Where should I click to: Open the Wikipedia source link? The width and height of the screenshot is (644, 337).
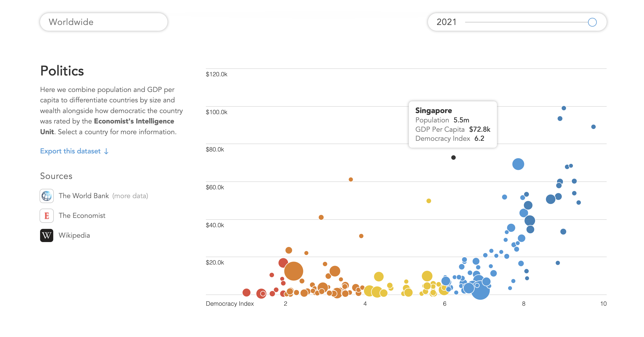(74, 235)
